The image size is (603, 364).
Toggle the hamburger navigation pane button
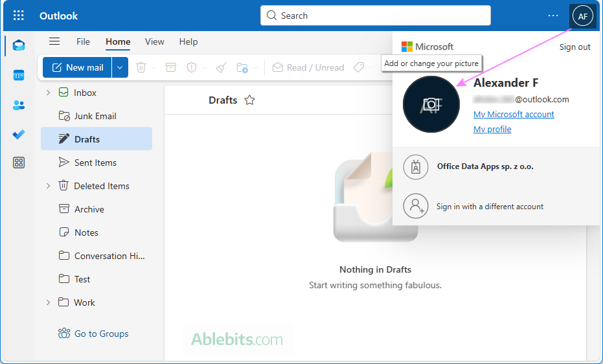(x=54, y=41)
